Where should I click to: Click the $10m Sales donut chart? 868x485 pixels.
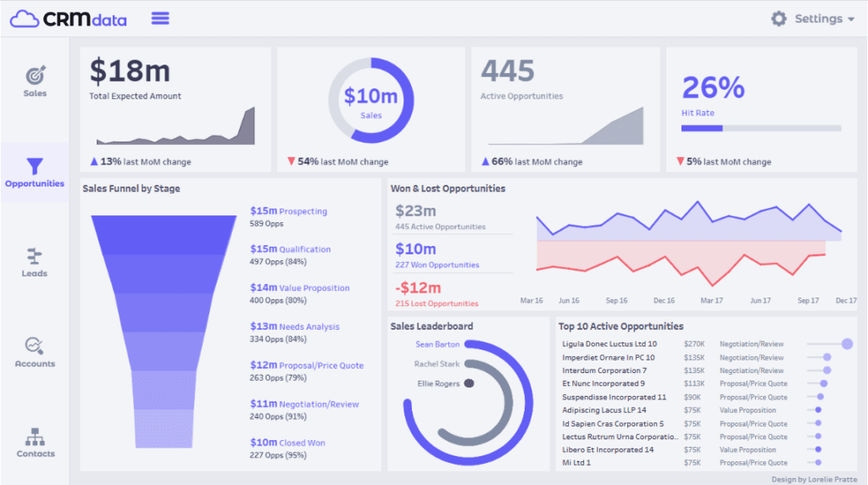click(x=370, y=101)
